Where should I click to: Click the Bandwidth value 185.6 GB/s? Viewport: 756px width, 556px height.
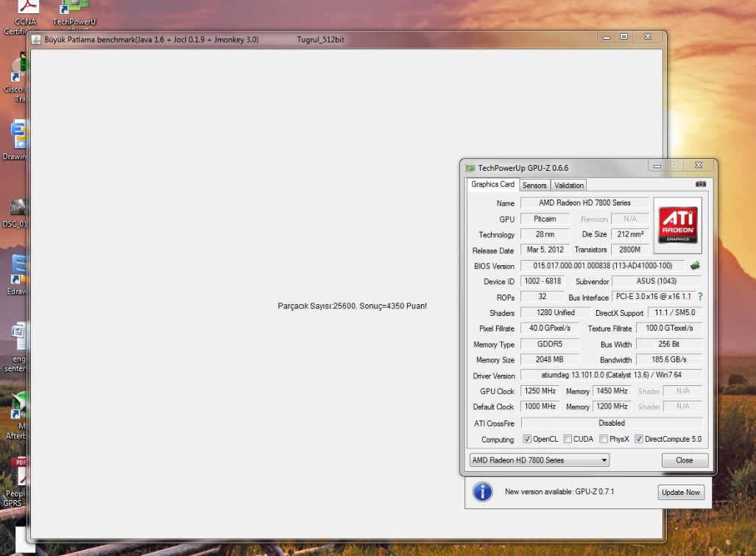point(669,359)
